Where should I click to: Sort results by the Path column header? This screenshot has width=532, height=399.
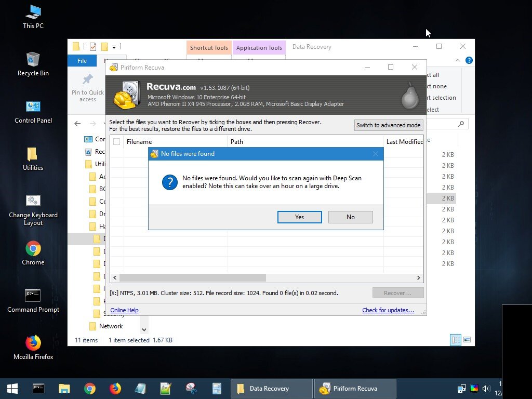[x=305, y=142]
